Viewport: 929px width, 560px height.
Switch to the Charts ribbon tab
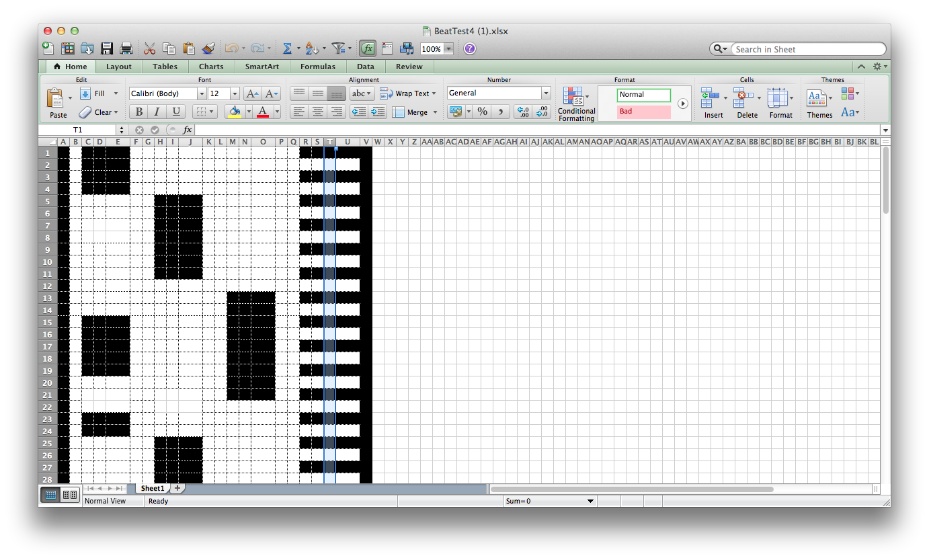211,67
